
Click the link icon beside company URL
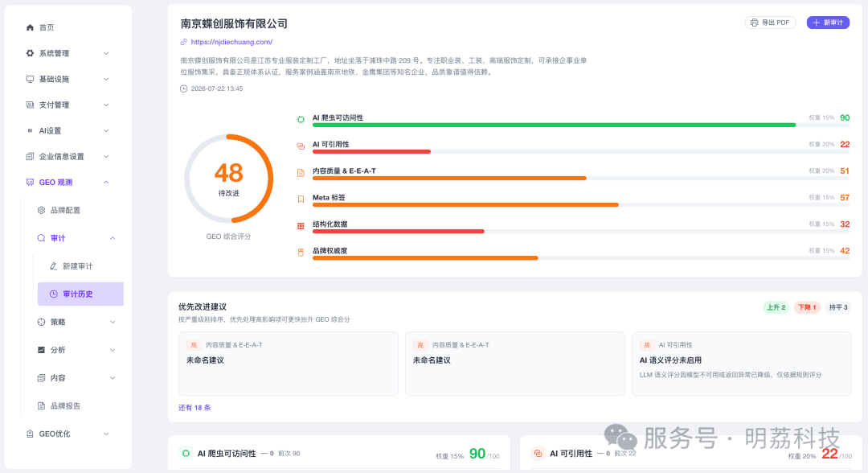(184, 42)
